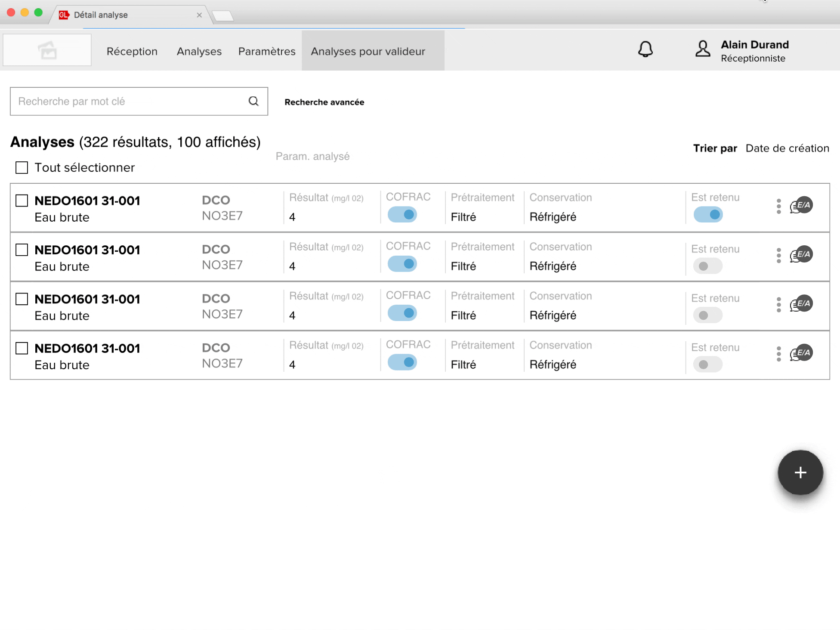This screenshot has width=840, height=630.
Task: Click the empty new browser tab button
Action: [x=223, y=16]
